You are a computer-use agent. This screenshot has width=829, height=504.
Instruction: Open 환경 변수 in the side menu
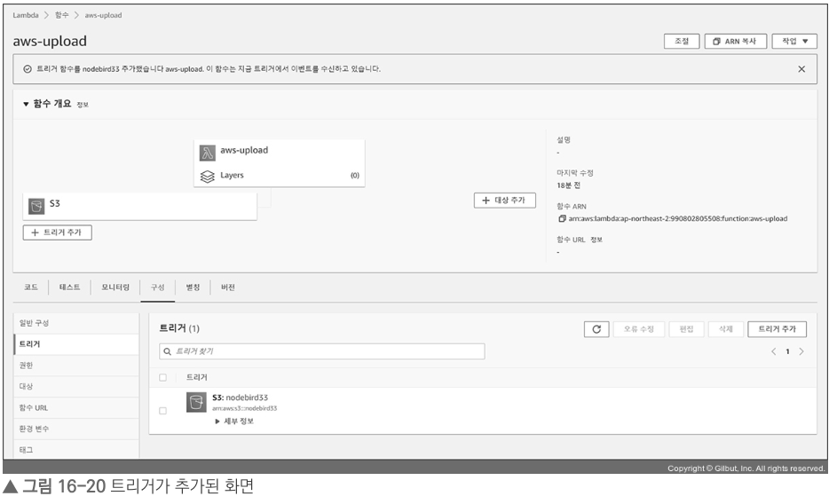pyautogui.click(x=76, y=429)
